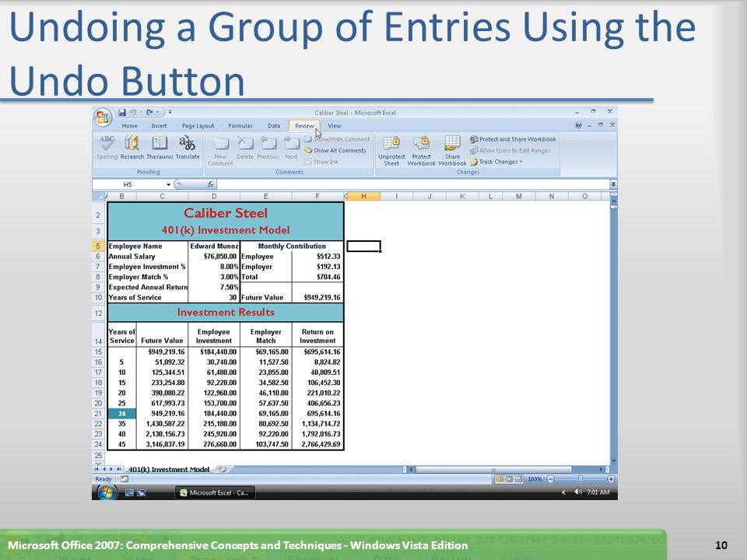
Task: Click Protect and Share Workbook
Action: pyautogui.click(x=513, y=139)
